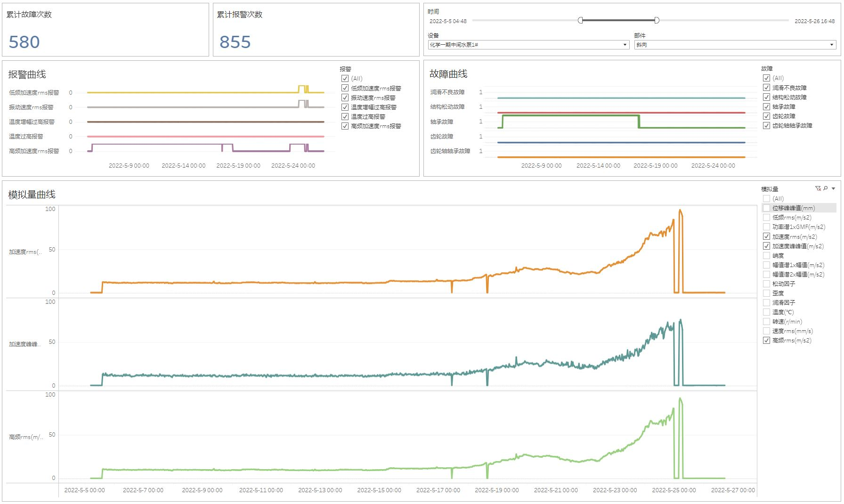This screenshot has height=504, width=844.
Task: Click the 累计报警次数 value 855
Action: click(235, 42)
